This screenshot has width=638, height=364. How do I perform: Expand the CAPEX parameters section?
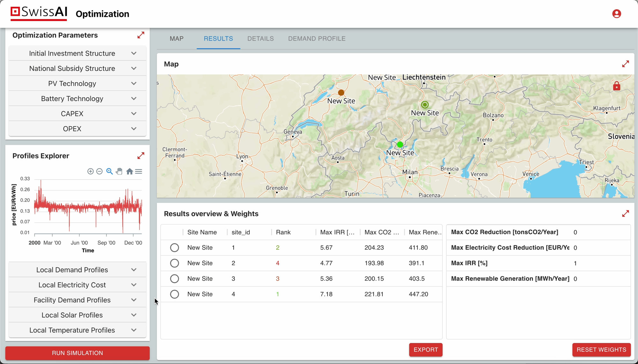pyautogui.click(x=77, y=113)
